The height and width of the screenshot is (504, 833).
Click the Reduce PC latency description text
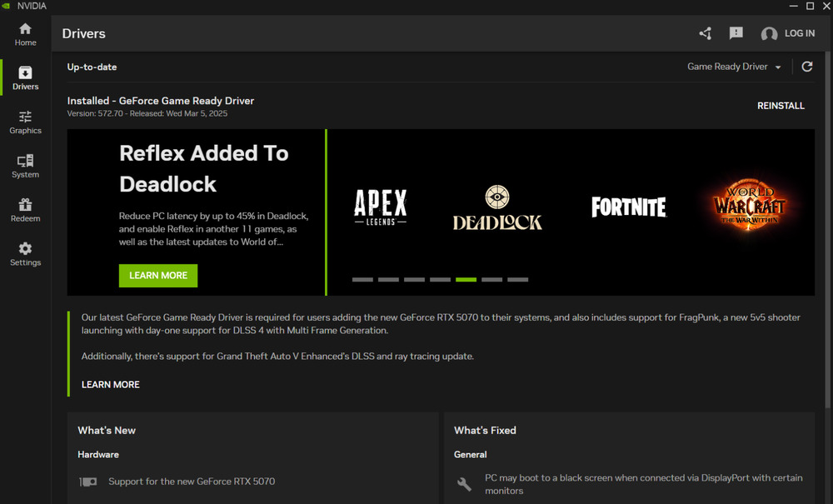click(x=213, y=229)
